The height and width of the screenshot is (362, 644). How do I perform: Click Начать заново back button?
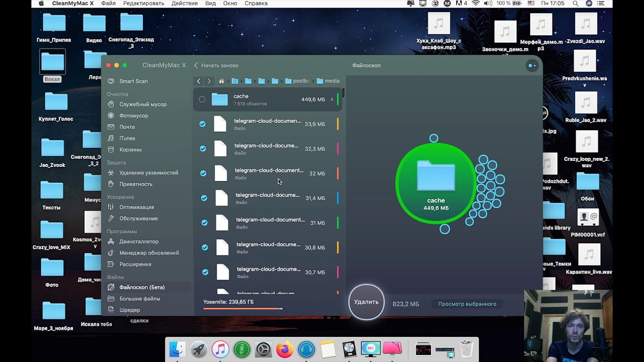[x=216, y=65]
